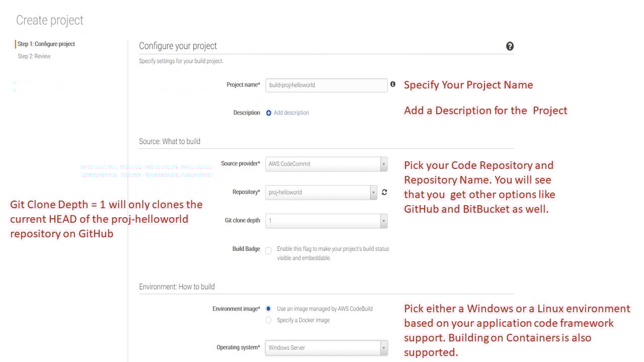Navigate to Step 2: Review

(x=34, y=56)
